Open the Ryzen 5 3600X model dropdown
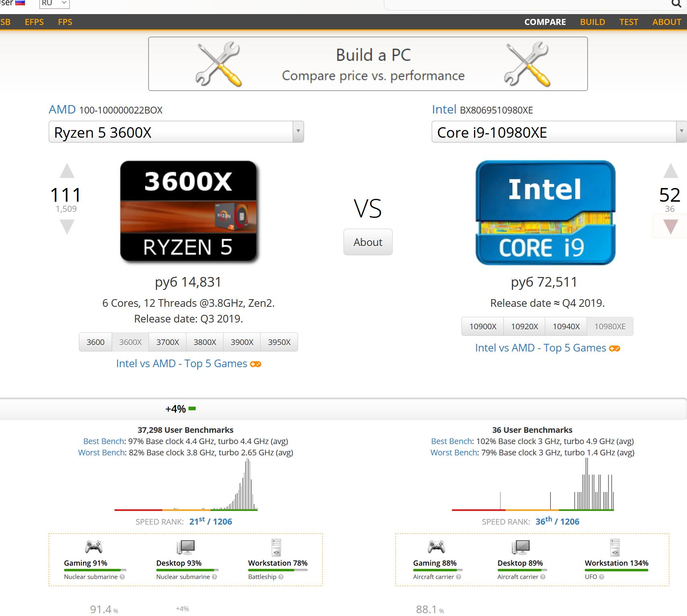 tap(298, 132)
